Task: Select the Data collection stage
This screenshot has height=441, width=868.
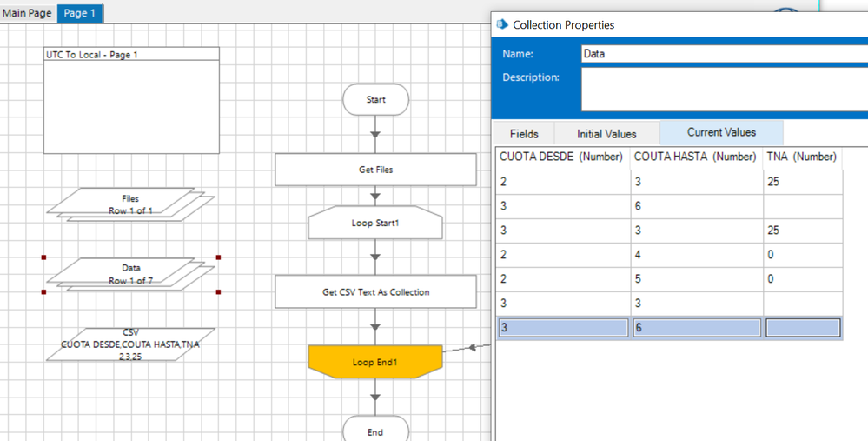Action: (x=130, y=274)
